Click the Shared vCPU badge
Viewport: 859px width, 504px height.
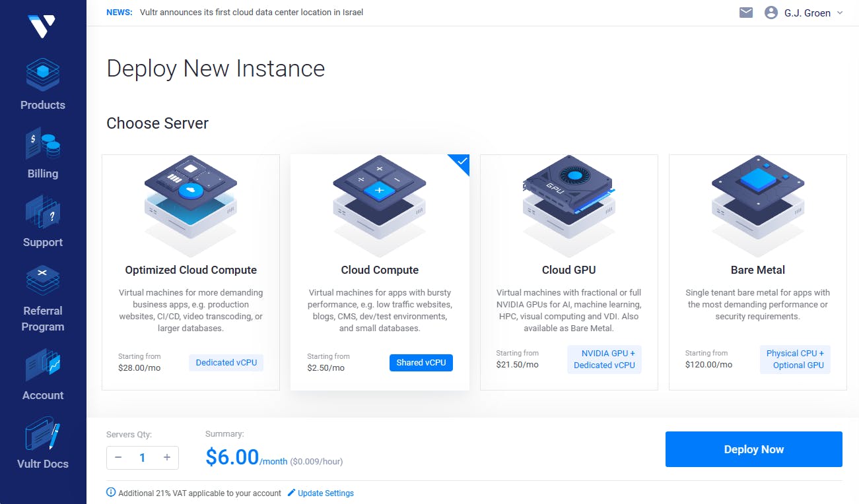(421, 362)
